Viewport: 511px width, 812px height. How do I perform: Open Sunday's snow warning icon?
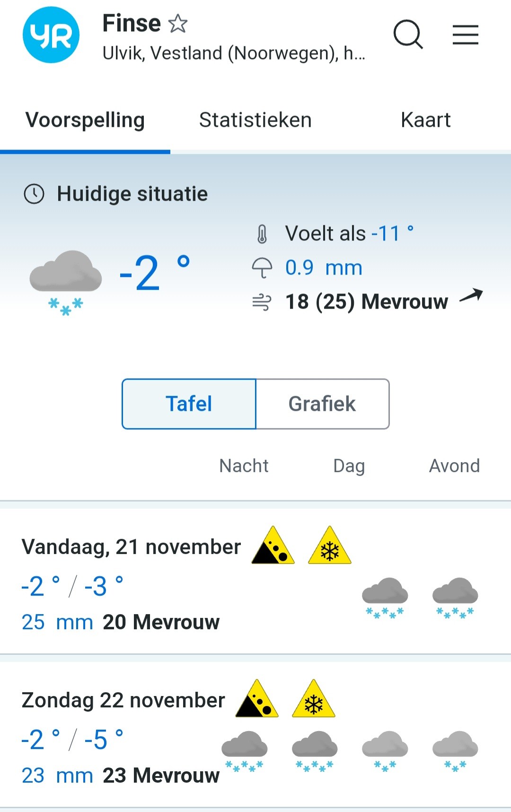[314, 699]
